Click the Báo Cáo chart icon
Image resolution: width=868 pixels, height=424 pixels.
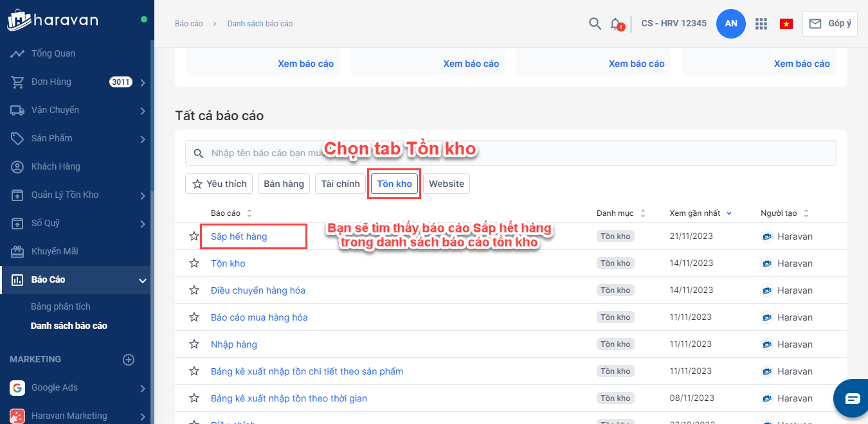point(17,279)
